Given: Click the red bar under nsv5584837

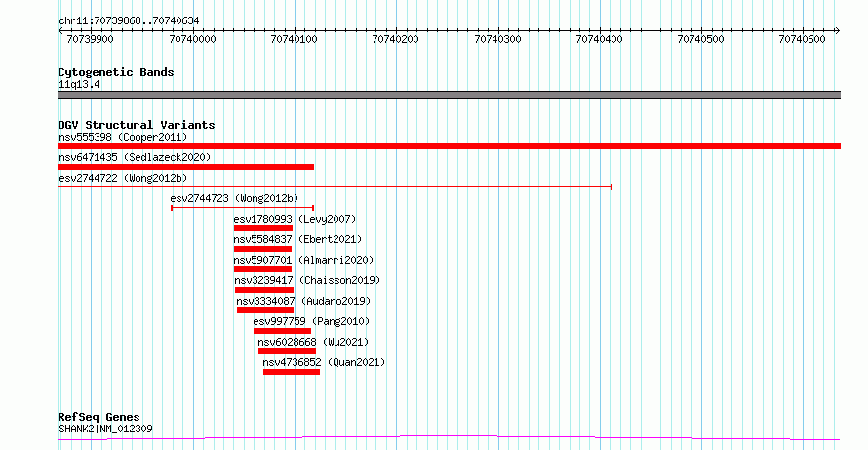Looking at the screenshot, I should pyautogui.click(x=262, y=249).
